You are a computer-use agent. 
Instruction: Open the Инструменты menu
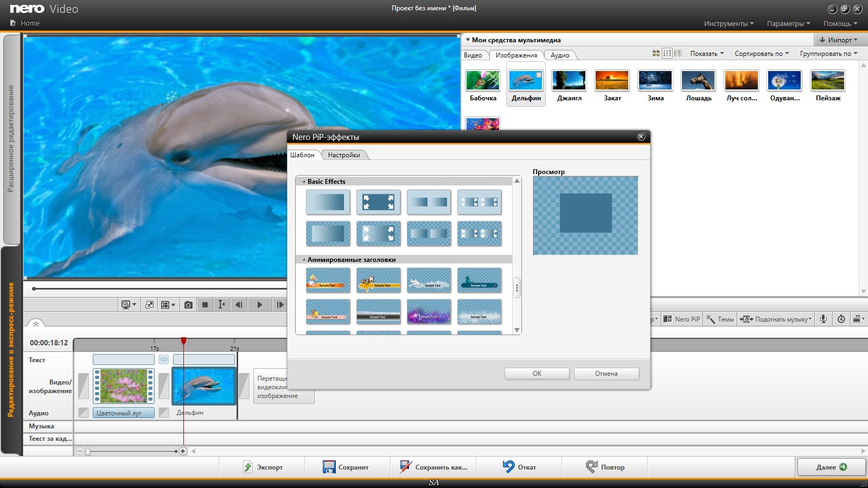tap(729, 23)
